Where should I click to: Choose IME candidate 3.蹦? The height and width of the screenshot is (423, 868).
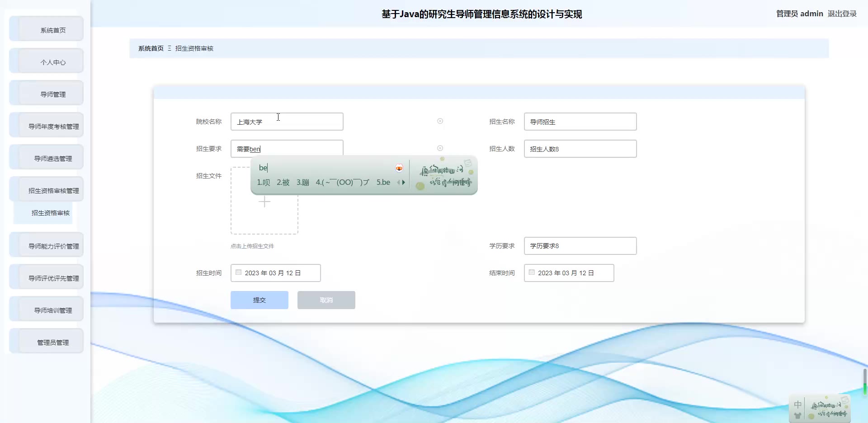pos(303,183)
